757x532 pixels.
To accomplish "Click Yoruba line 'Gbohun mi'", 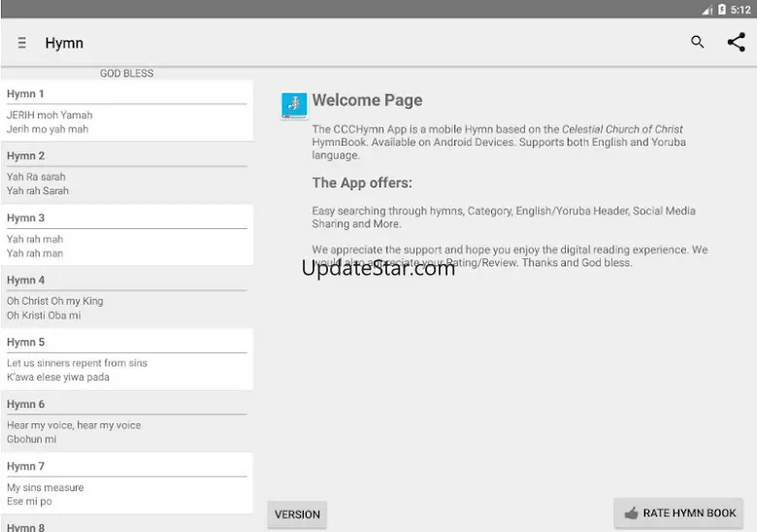I will (x=31, y=440).
